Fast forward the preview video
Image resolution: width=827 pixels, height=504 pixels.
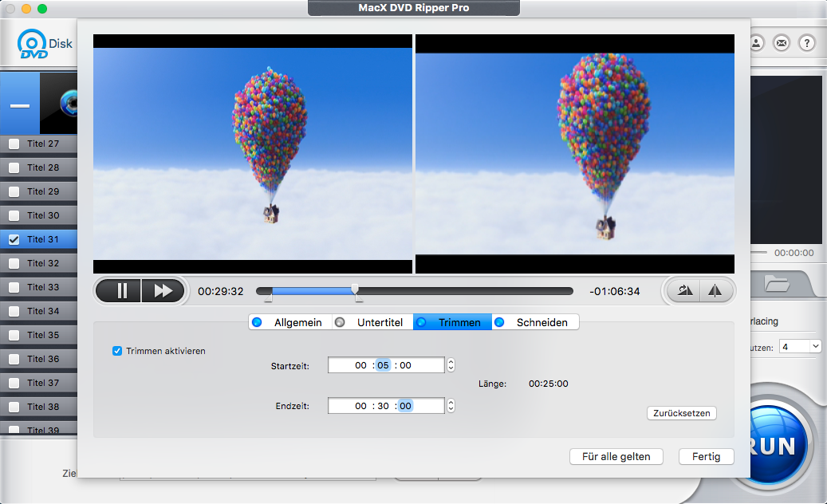pyautogui.click(x=163, y=290)
